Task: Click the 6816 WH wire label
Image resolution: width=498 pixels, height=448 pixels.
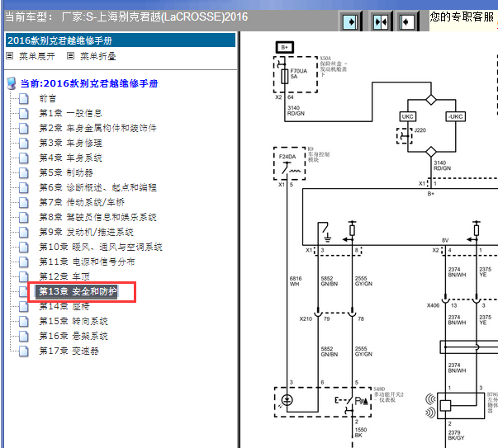Action: pyautogui.click(x=296, y=281)
